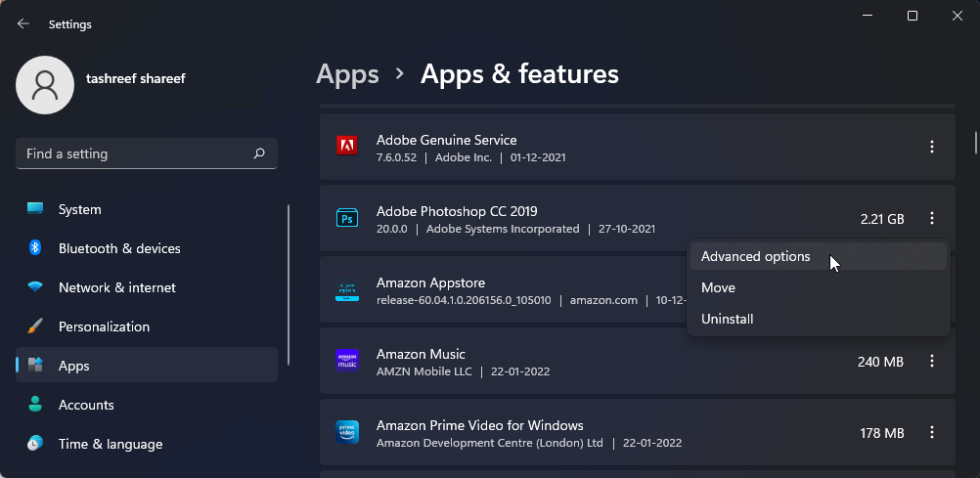Open more options for Adobe Photoshop CC 2019

tap(932, 218)
